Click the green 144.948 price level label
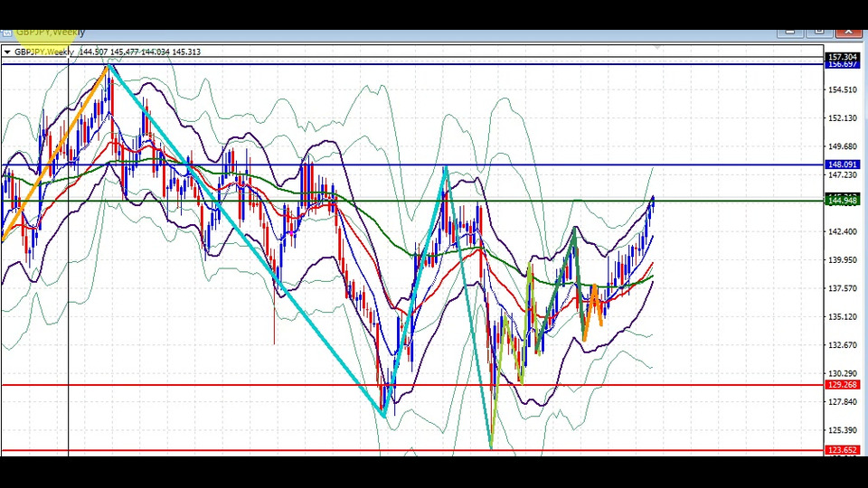Viewport: 868px width, 488px height. (843, 201)
